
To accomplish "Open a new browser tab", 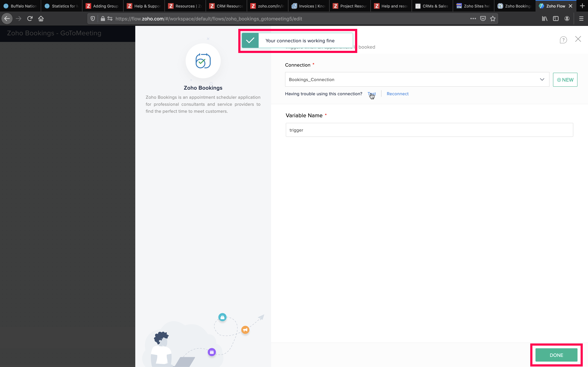I will click(582, 6).
